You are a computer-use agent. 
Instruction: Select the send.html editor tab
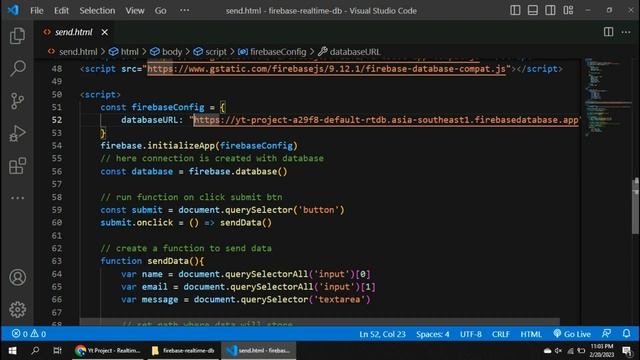point(73,32)
